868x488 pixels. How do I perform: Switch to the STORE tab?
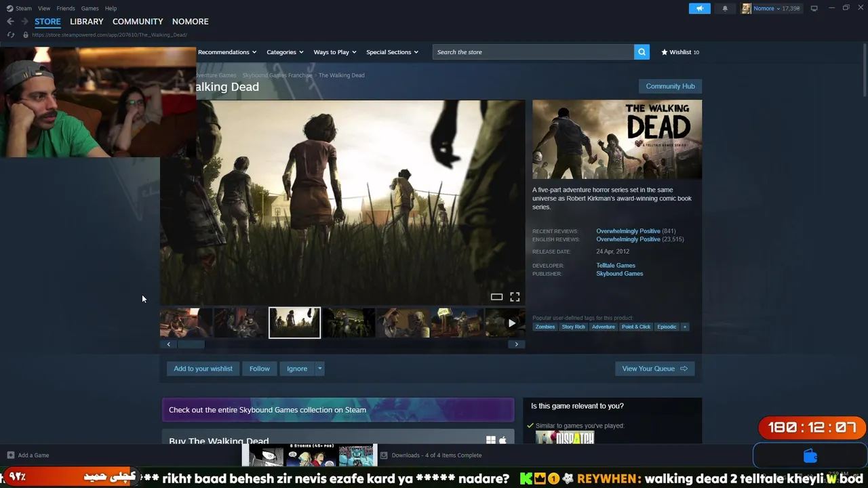click(47, 22)
